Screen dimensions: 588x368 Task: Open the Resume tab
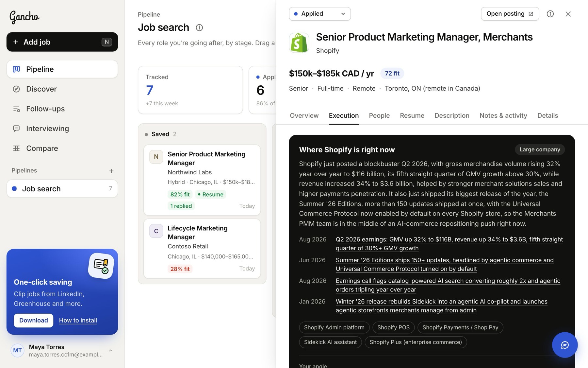point(412,115)
